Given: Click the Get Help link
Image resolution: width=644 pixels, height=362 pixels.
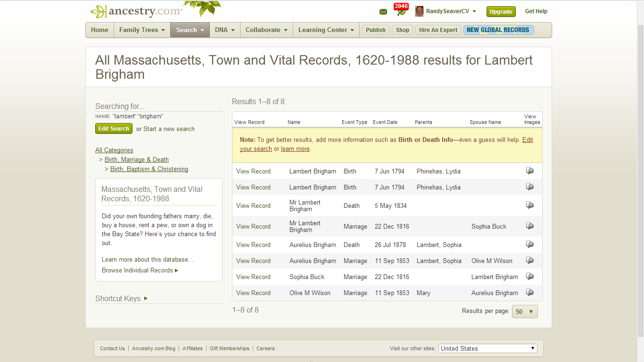Looking at the screenshot, I should tap(536, 11).
